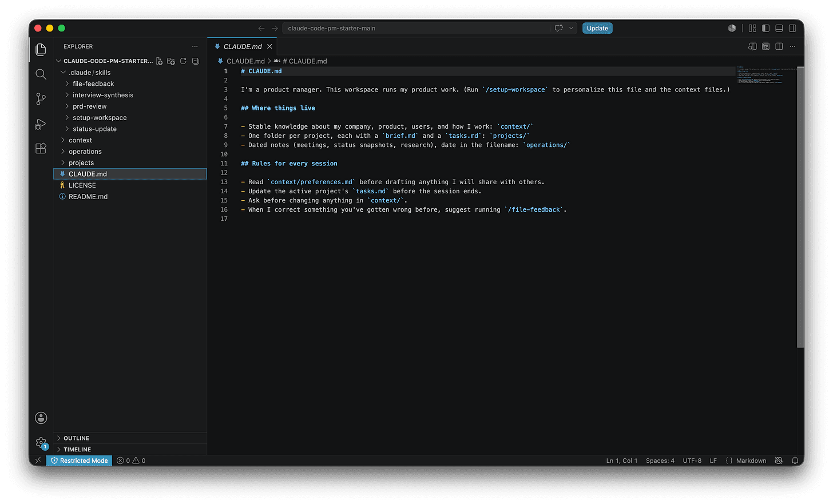Change end of line sequence LF
The height and width of the screenshot is (504, 833).
tap(713, 461)
